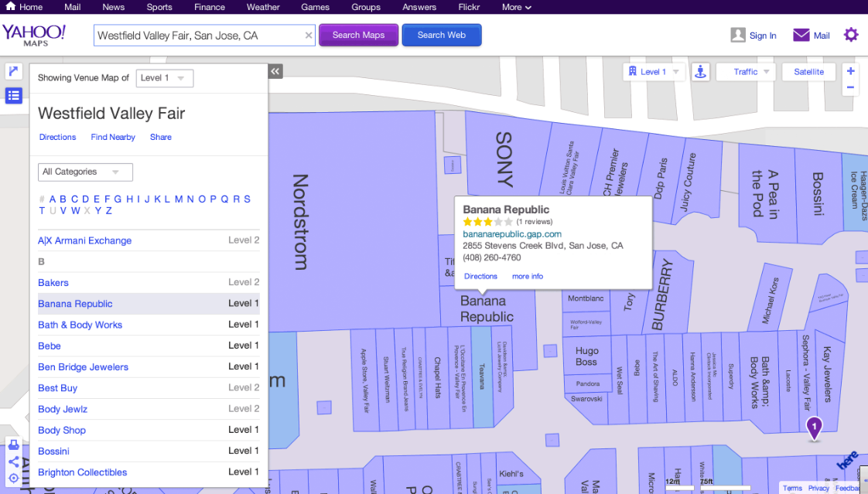The image size is (868, 494).
Task: Jump to letter S in alphabet index
Action: coord(247,199)
